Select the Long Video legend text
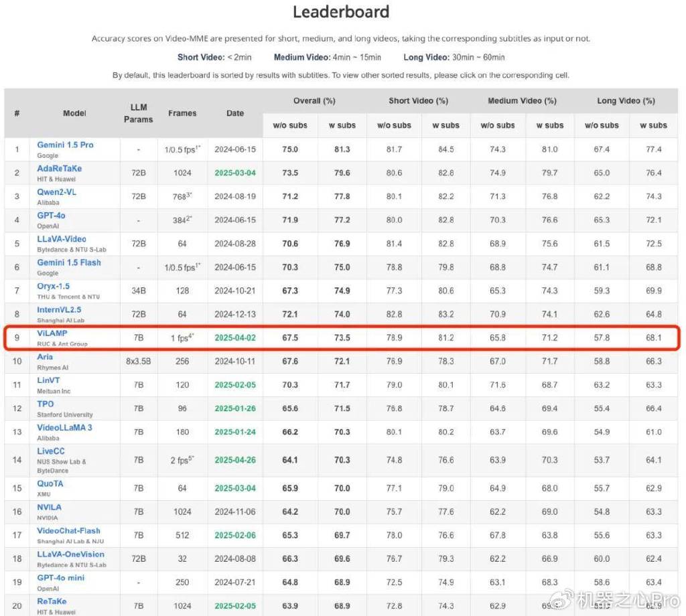Image resolution: width=686 pixels, height=616 pixels. click(454, 58)
